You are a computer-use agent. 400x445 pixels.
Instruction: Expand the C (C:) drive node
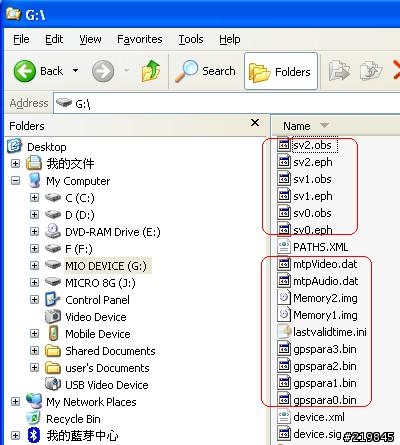tap(34, 198)
